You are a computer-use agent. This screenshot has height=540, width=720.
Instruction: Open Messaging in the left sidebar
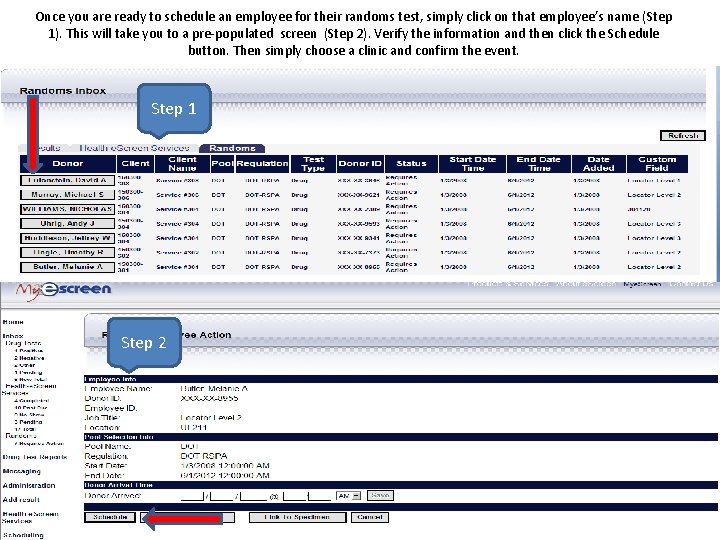click(x=22, y=471)
